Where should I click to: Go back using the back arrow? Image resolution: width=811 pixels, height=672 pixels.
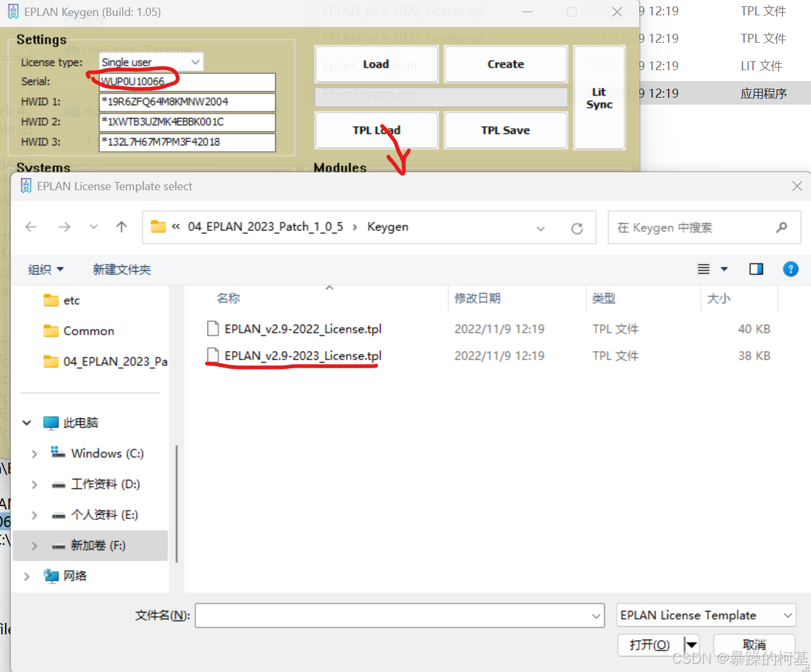click(31, 227)
